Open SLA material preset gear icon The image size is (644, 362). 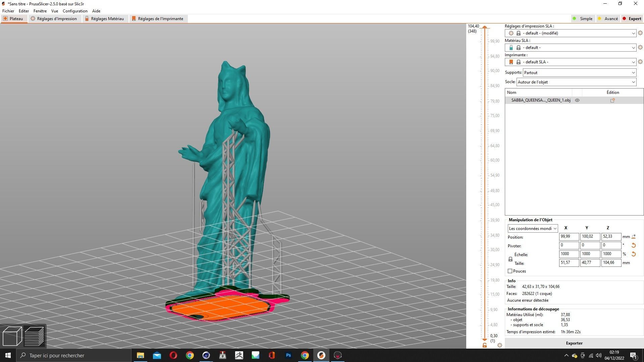[x=640, y=47]
